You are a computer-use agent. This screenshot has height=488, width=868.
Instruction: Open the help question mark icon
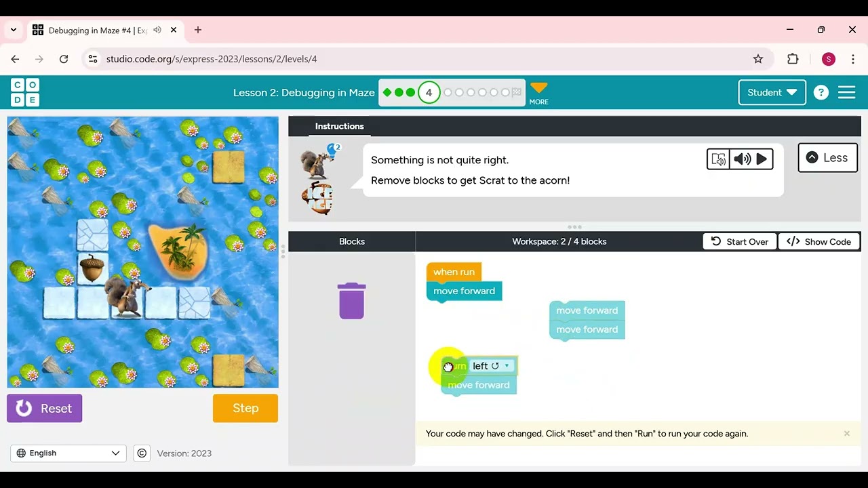(821, 93)
